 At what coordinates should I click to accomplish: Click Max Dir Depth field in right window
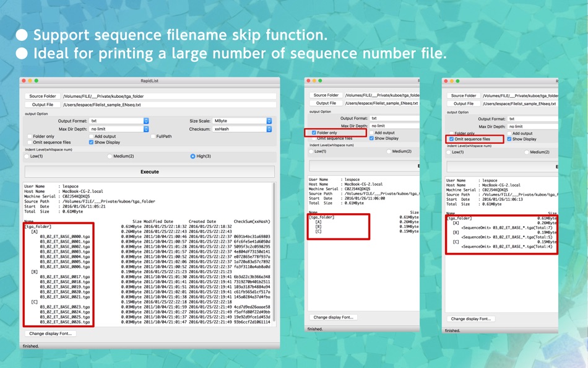pyautogui.click(x=532, y=126)
